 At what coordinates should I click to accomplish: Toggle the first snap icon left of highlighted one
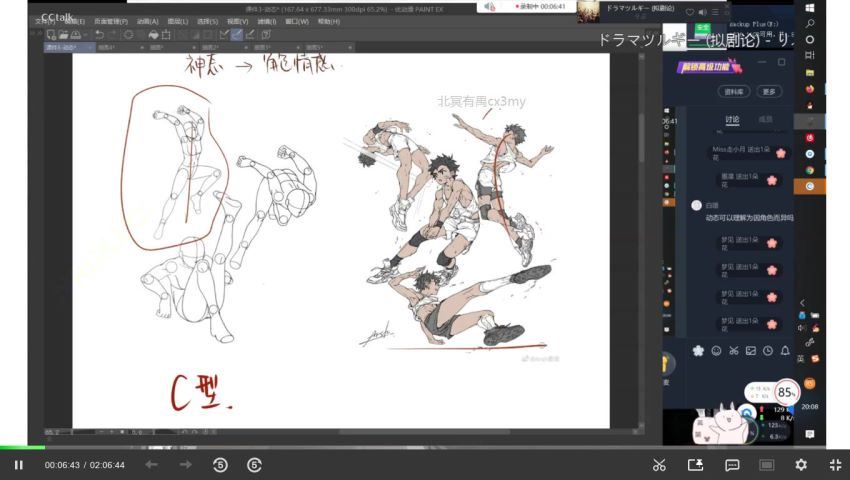224,35
